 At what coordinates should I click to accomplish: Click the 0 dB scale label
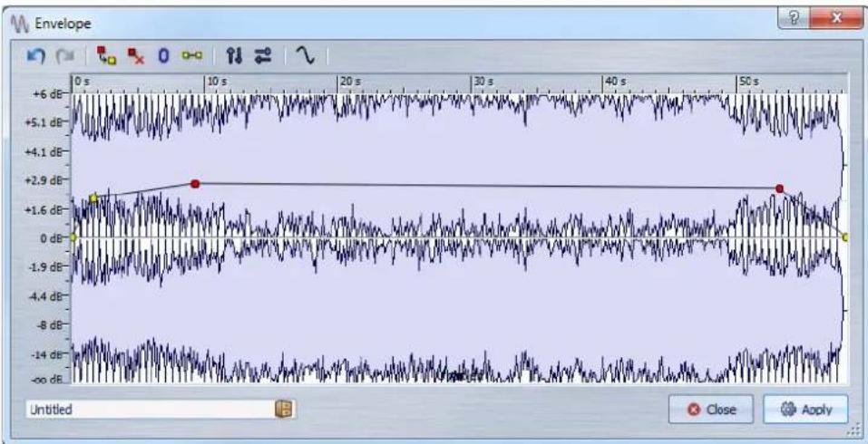click(x=49, y=238)
